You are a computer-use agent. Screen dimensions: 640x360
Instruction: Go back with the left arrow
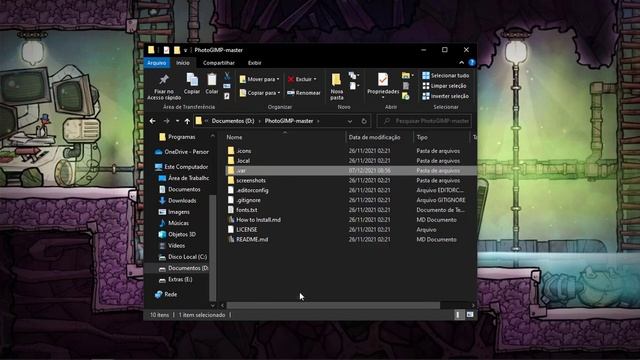(152, 121)
